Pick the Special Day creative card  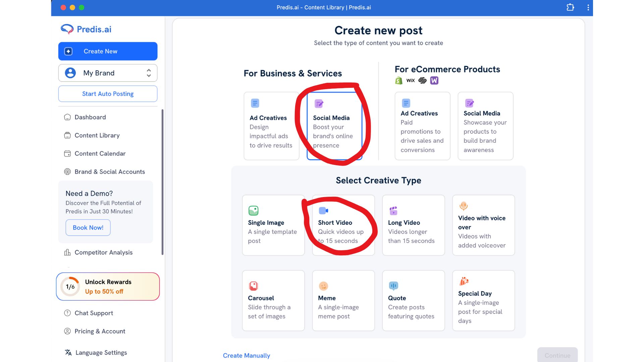click(483, 301)
